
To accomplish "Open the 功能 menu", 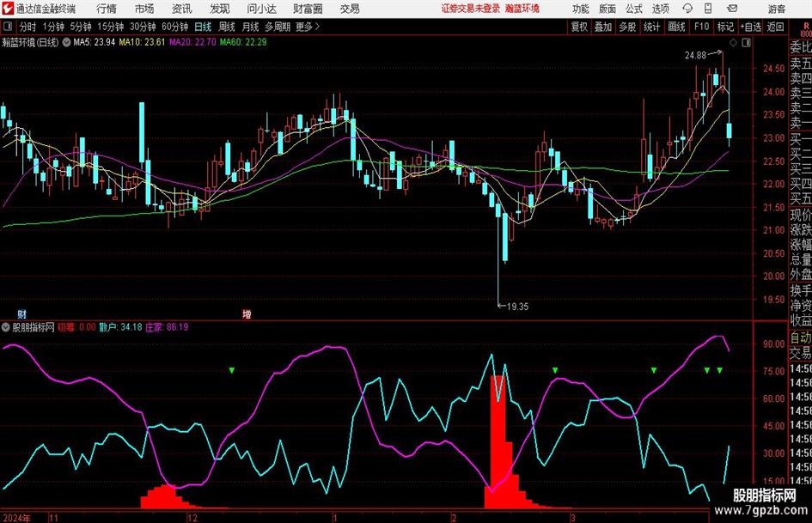I will pos(581,9).
